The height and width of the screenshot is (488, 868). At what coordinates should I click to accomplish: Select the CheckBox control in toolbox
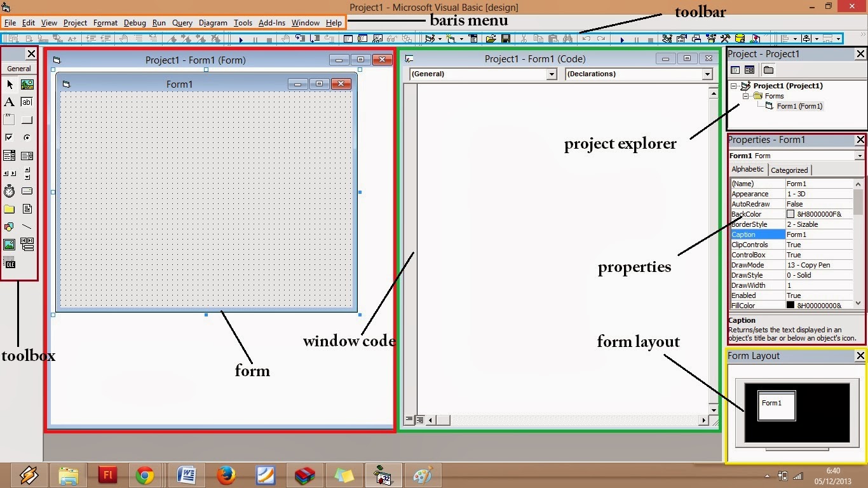pos(10,138)
